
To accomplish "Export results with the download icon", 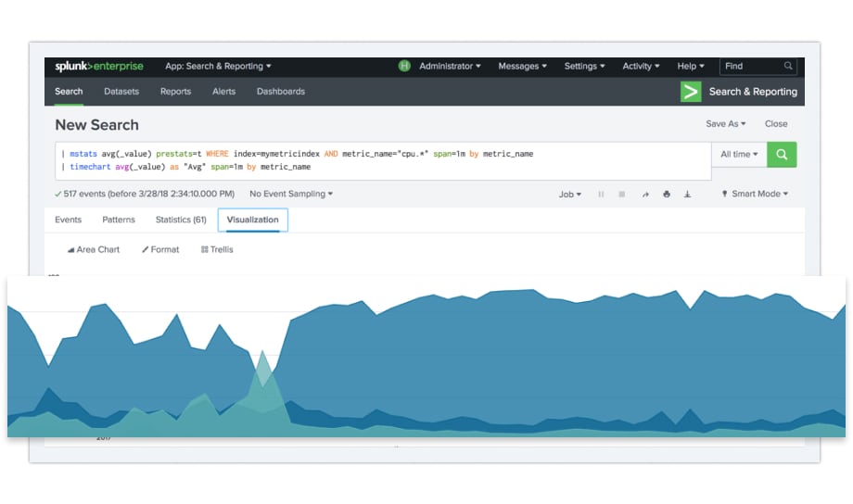I will coord(688,195).
